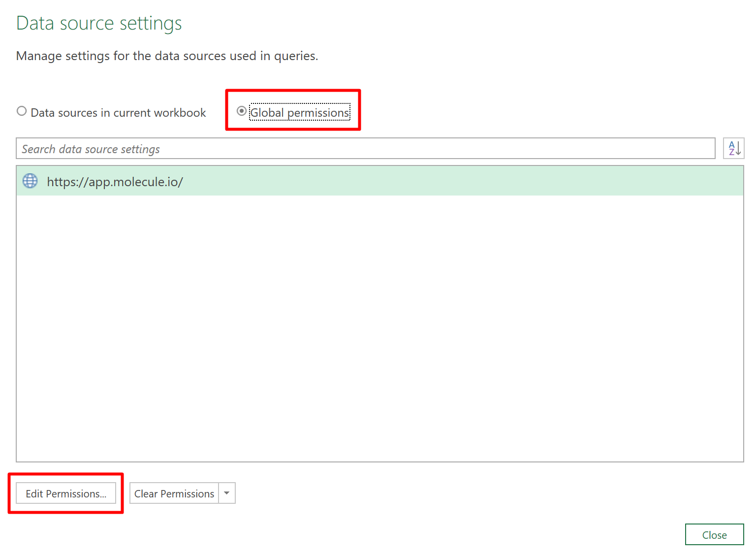
Task: Close the Data source settings dialog
Action: coord(714,535)
